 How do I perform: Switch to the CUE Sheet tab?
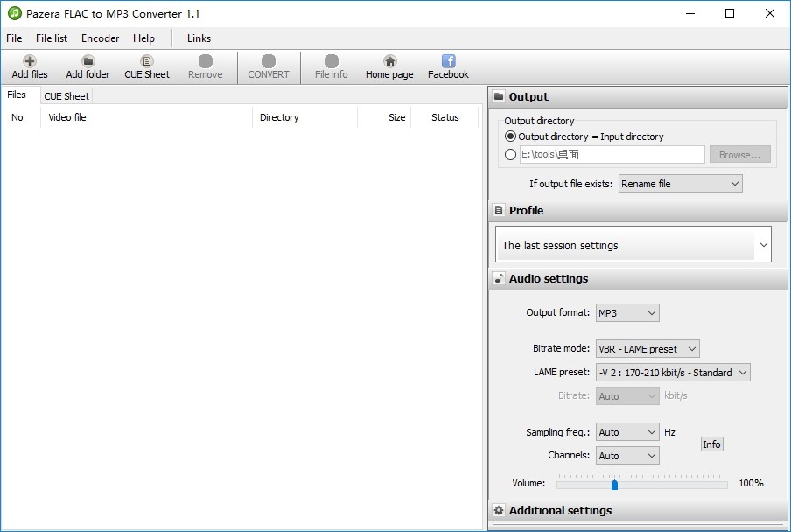pos(66,95)
